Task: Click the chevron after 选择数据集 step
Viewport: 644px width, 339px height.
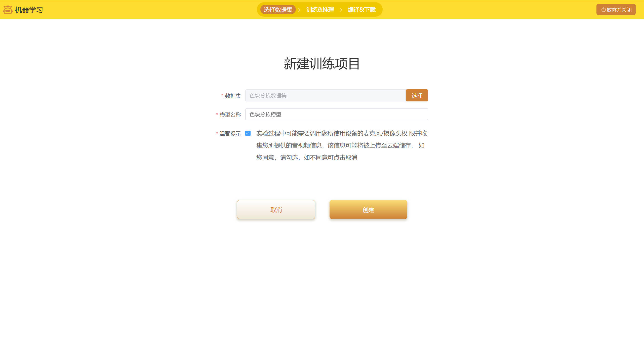Action: pos(299,10)
